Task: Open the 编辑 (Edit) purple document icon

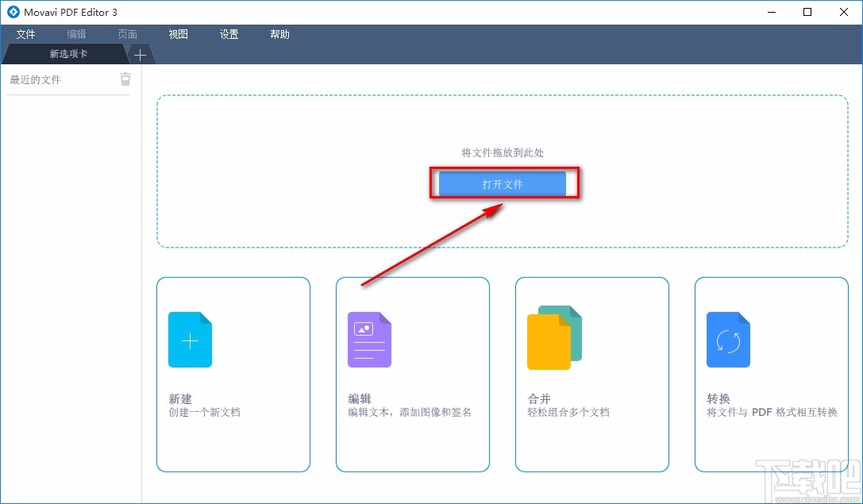Action: (369, 339)
